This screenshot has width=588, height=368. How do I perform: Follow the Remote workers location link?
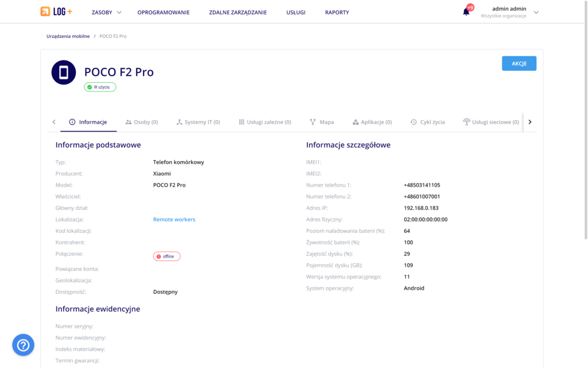tap(174, 219)
